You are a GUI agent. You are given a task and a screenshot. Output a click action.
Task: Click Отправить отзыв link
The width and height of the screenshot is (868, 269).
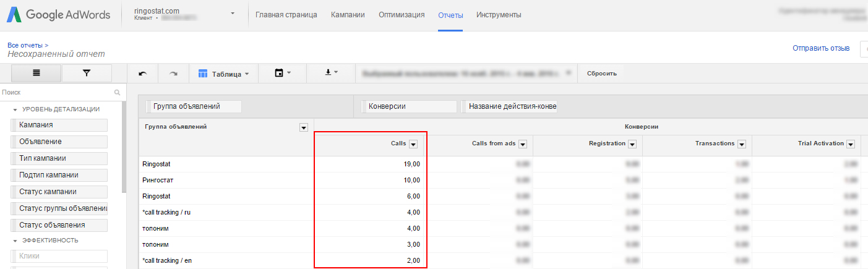821,48
